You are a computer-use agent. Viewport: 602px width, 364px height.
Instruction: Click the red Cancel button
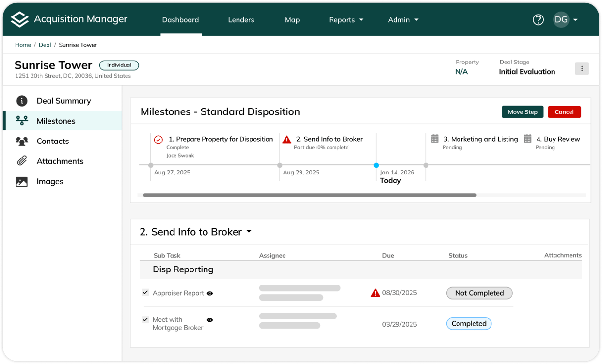[564, 112]
